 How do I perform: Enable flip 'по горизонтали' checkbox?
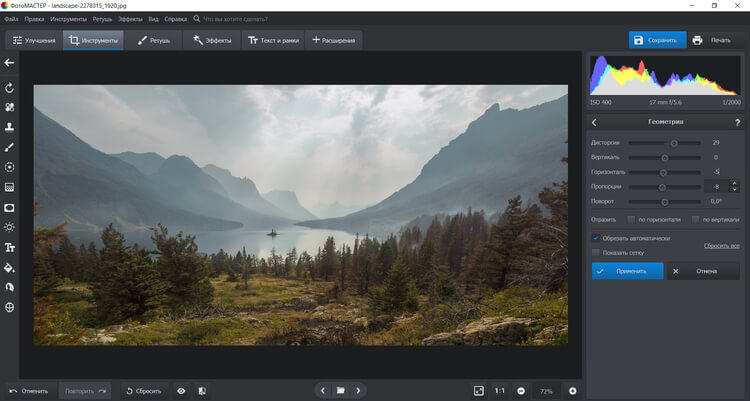coord(631,219)
